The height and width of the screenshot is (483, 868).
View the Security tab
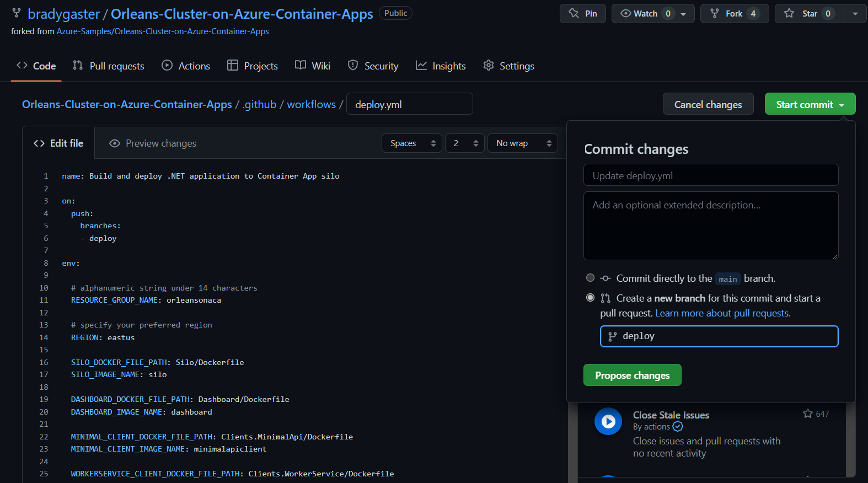point(373,66)
